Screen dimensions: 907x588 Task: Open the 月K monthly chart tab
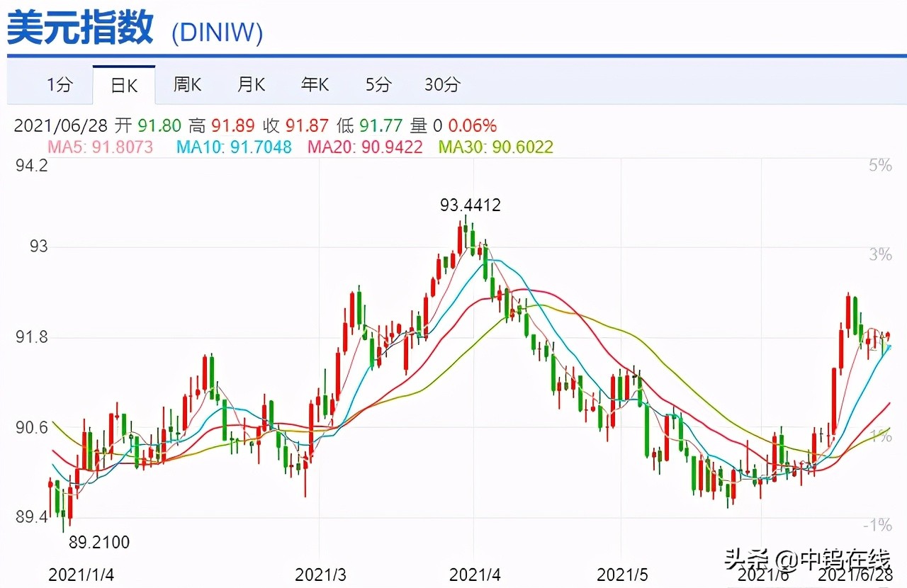pyautogui.click(x=251, y=85)
